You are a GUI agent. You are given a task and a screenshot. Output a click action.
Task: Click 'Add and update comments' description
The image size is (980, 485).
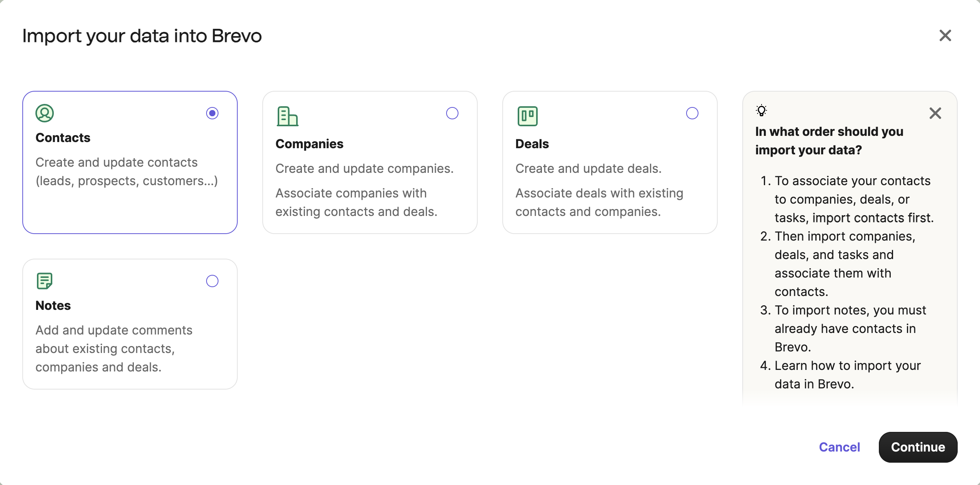coord(114,349)
